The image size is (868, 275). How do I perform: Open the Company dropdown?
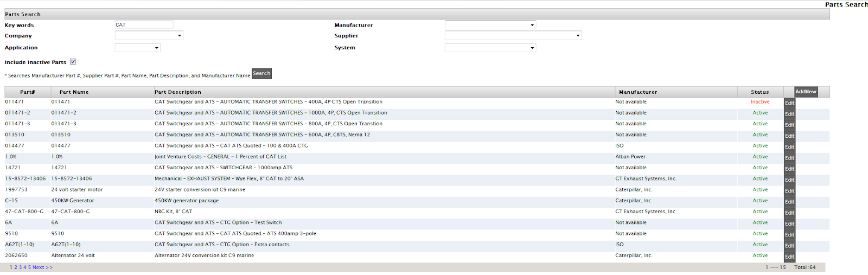point(149,36)
